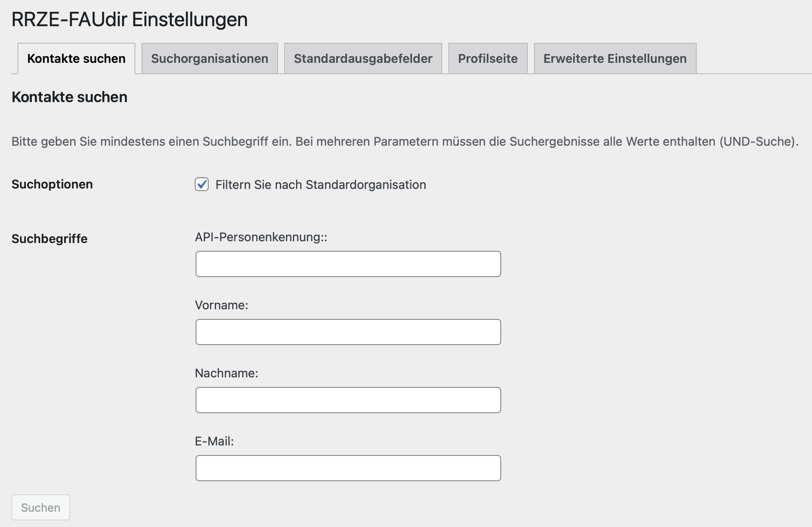Go to the Profilseite tab
The image size is (812, 527).
click(x=488, y=58)
